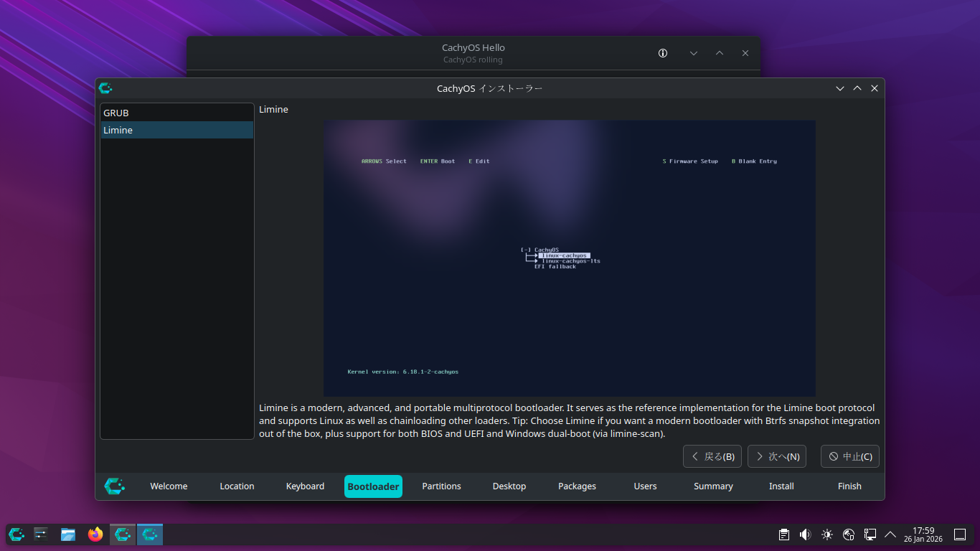Continue with the 次へ(N) button

tap(777, 456)
